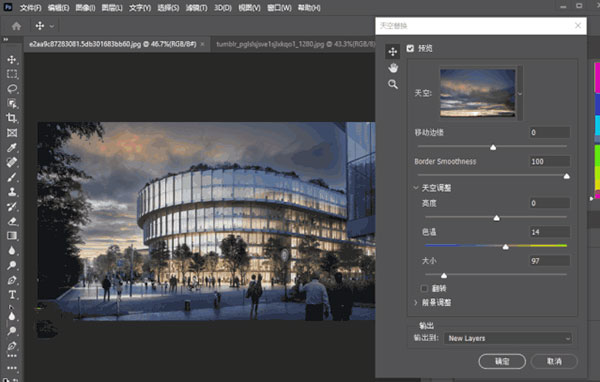Viewport: 600px width, 382px height.
Task: Open the 文字(Y) menu
Action: (140, 8)
